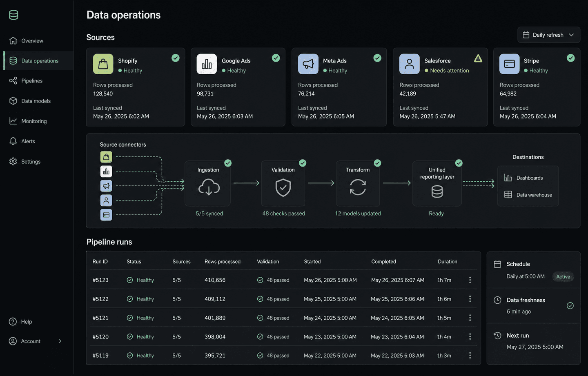Click the Ingestion cloud download stage
Image resolution: width=588 pixels, height=376 pixels.
tap(208, 183)
